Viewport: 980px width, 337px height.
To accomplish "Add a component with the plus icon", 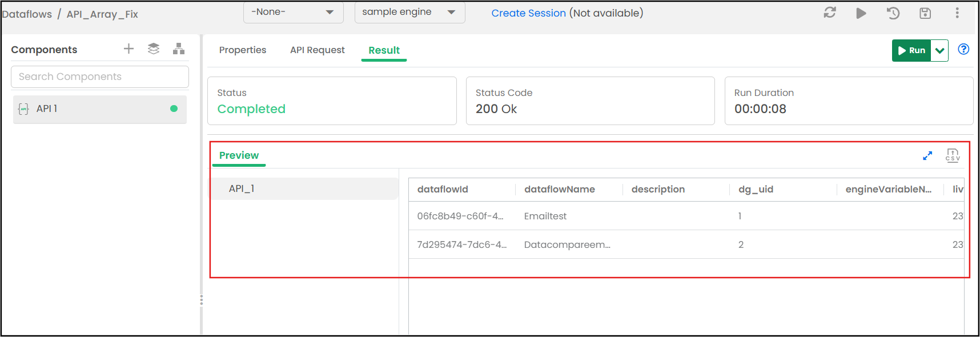I will [x=128, y=49].
